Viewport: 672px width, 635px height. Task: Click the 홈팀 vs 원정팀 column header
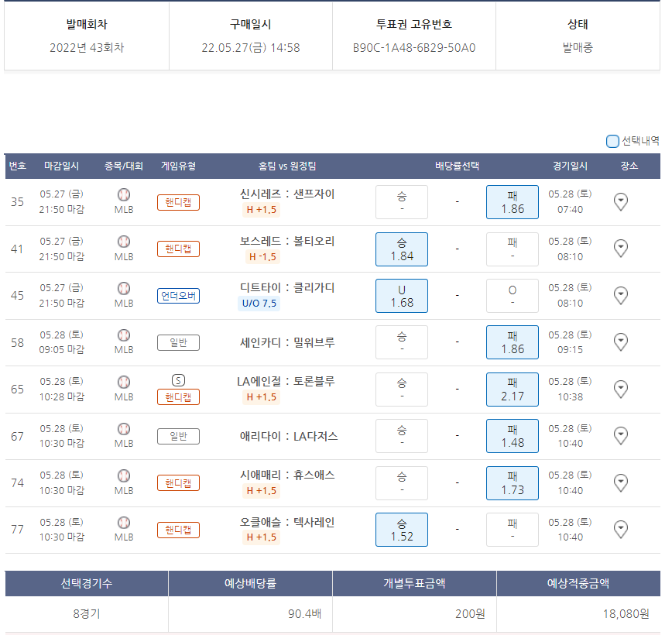click(x=287, y=166)
